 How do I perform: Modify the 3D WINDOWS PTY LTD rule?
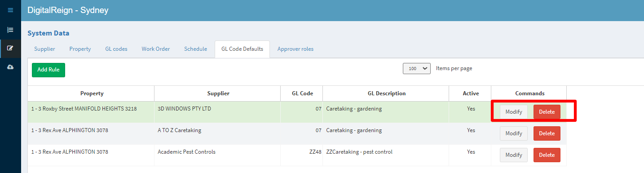[x=514, y=112]
